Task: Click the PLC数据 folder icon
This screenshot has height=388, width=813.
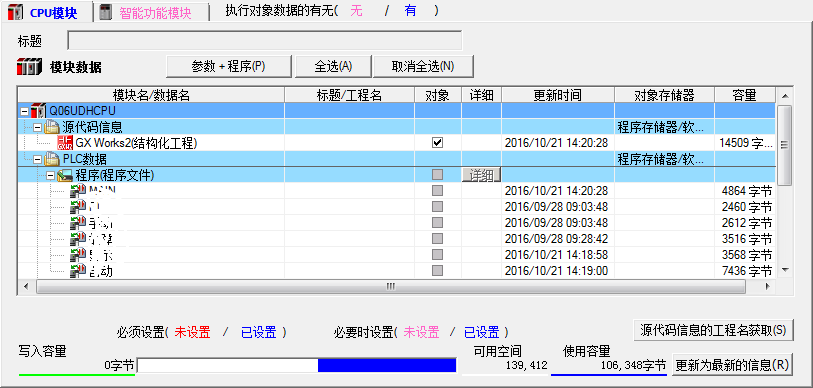Action: (x=53, y=159)
